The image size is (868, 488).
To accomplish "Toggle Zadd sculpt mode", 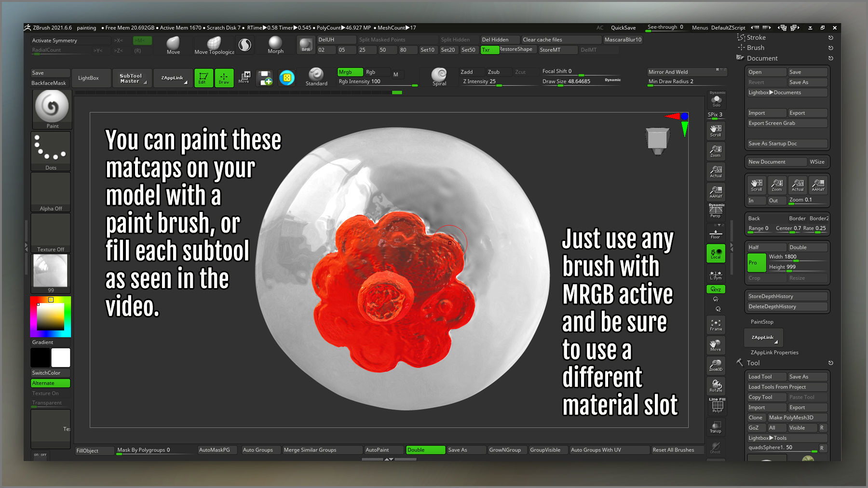I will coord(472,72).
